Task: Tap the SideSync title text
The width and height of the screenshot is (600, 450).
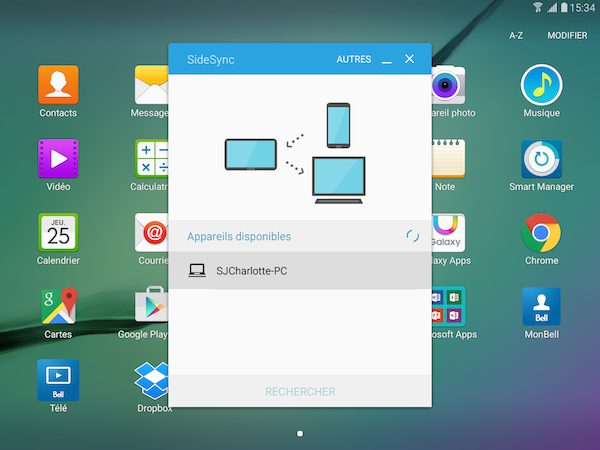Action: pos(210,60)
